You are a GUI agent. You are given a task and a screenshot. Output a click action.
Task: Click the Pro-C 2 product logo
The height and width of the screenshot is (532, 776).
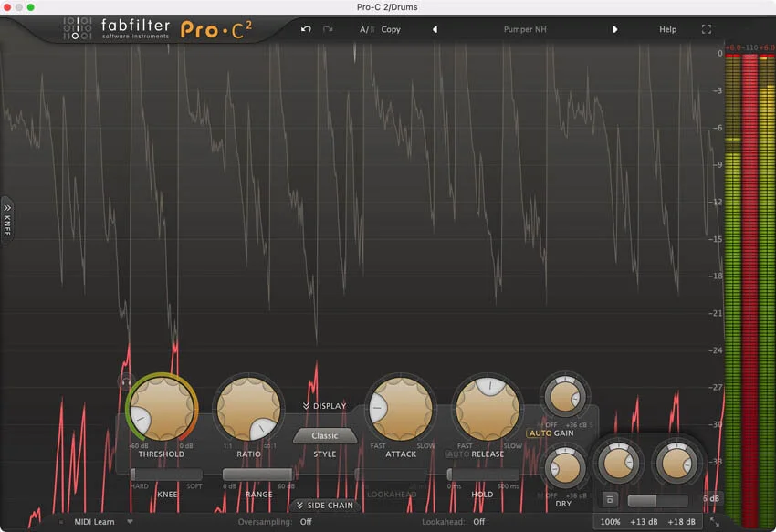tap(216, 30)
